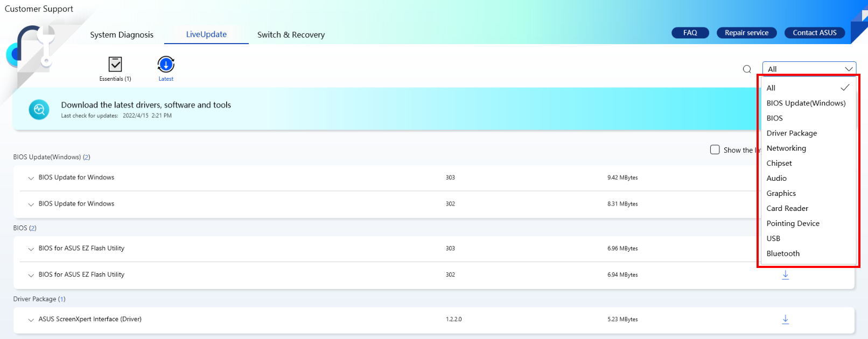Tick the "Show the" checkbox above the list
Screen dimensions: 868x339
coord(715,150)
